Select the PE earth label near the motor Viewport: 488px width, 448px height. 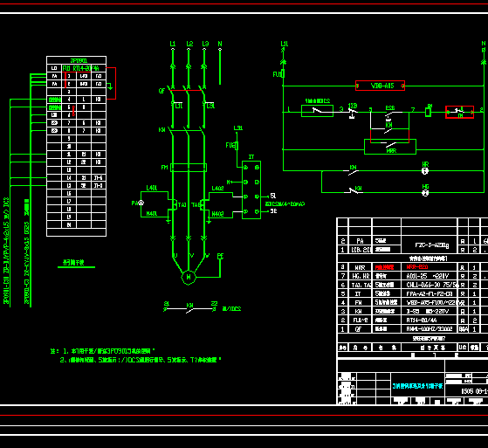(220, 256)
